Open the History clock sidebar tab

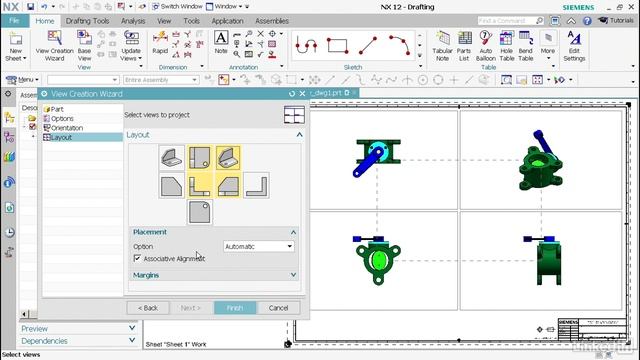(x=9, y=232)
